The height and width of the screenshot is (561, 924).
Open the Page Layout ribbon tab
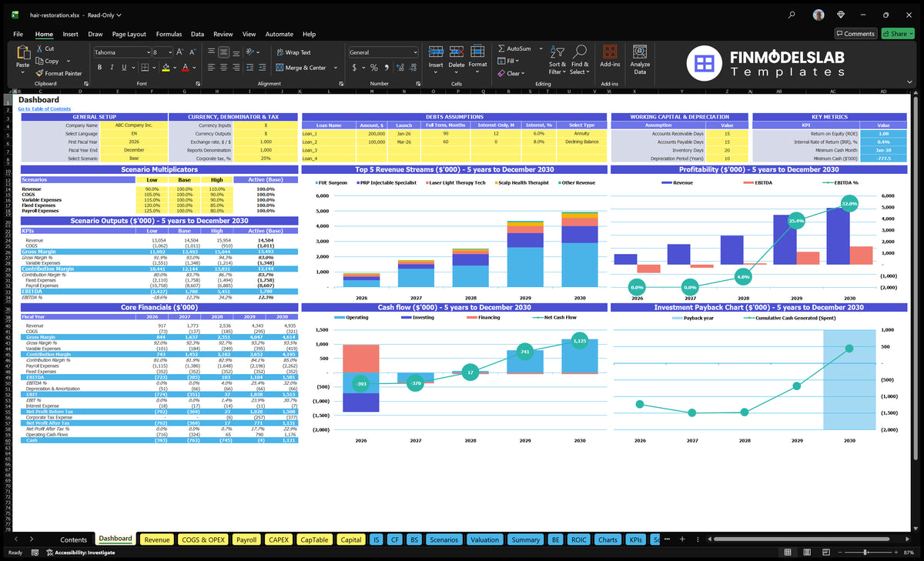tap(129, 34)
